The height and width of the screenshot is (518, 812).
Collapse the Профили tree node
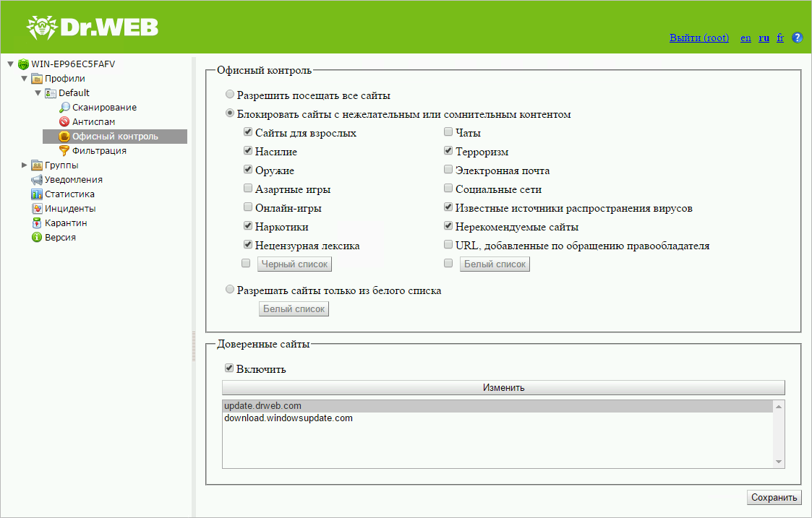[x=25, y=79]
